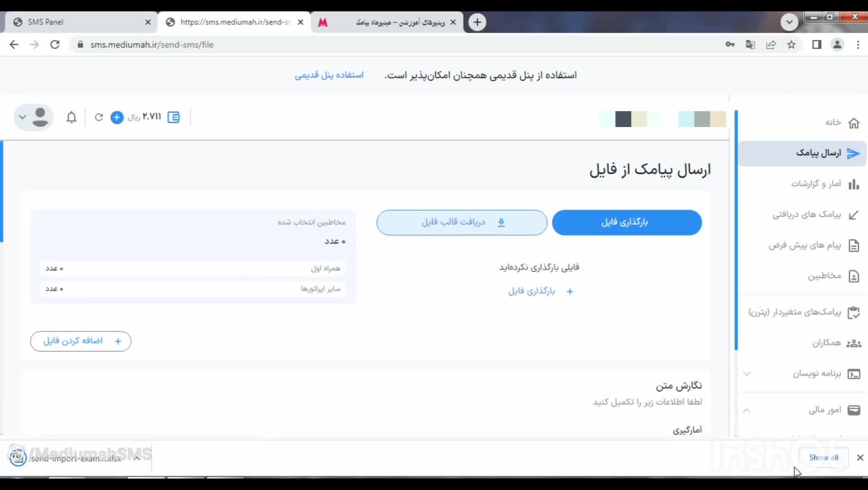Open the send-import-exam xlsx download
The width and height of the screenshot is (868, 490).
coord(75,458)
